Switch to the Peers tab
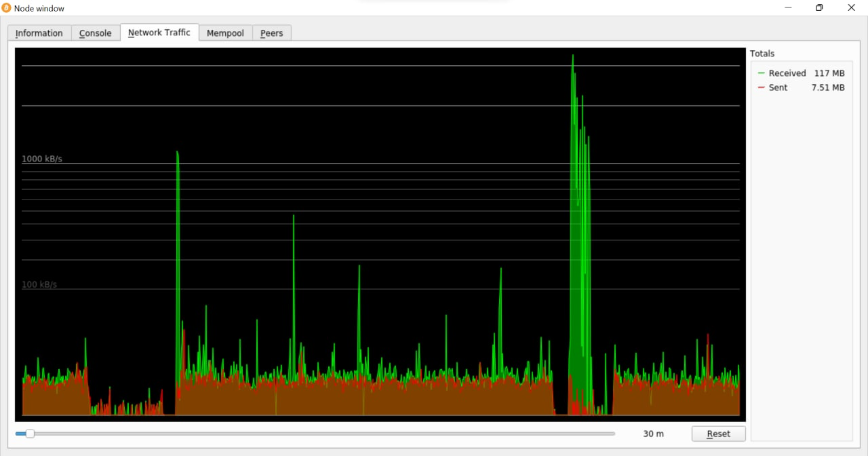Image resolution: width=868 pixels, height=456 pixels. (x=272, y=33)
